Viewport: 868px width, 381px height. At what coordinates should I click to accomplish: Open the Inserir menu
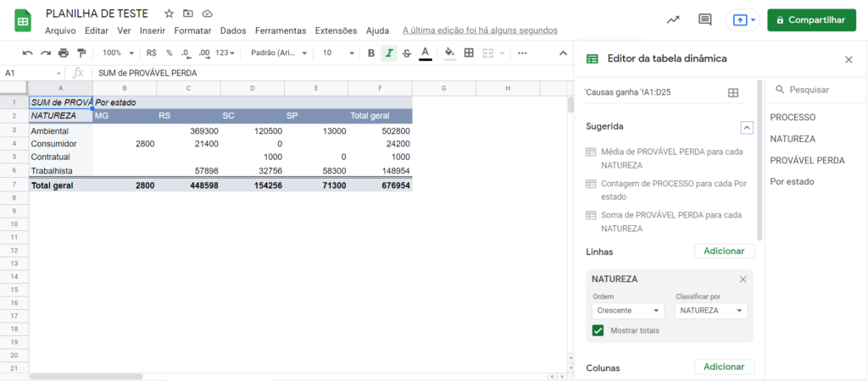pyautogui.click(x=153, y=30)
